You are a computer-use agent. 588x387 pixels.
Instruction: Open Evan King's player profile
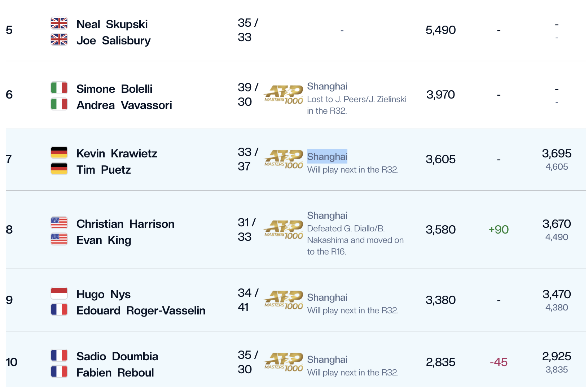coord(104,240)
